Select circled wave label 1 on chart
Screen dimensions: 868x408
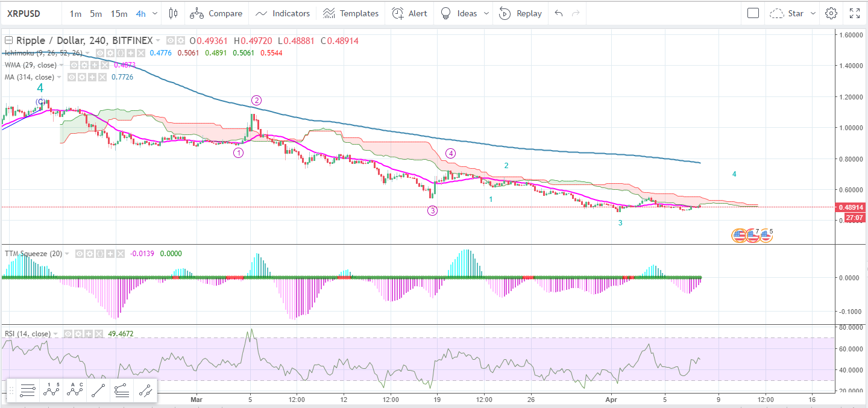[x=239, y=153]
